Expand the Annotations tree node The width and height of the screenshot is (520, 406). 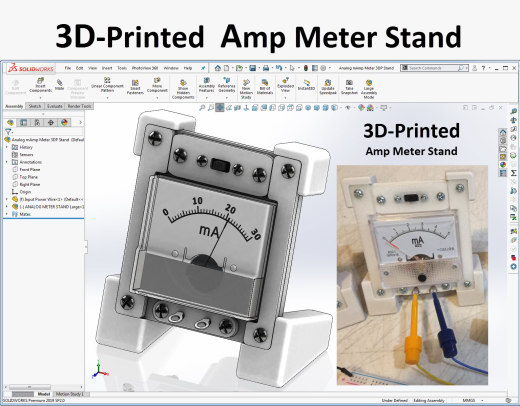7,162
